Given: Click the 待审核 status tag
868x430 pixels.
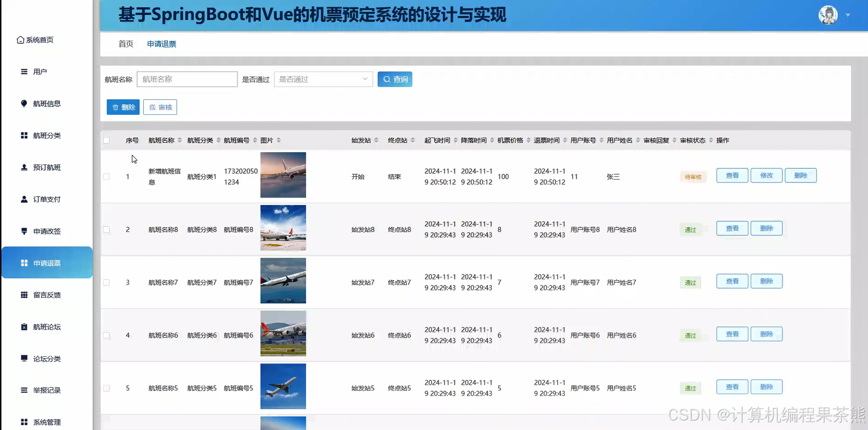Looking at the screenshot, I should click(693, 177).
